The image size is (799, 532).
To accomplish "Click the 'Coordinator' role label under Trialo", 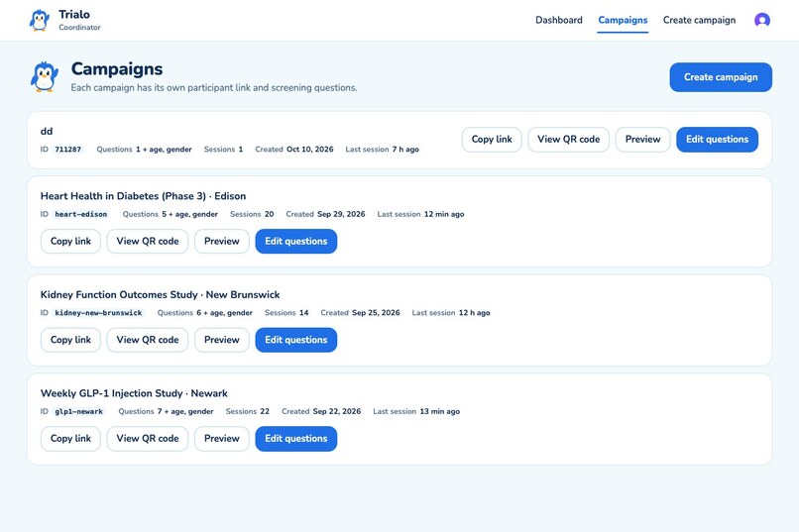I will pos(79,28).
